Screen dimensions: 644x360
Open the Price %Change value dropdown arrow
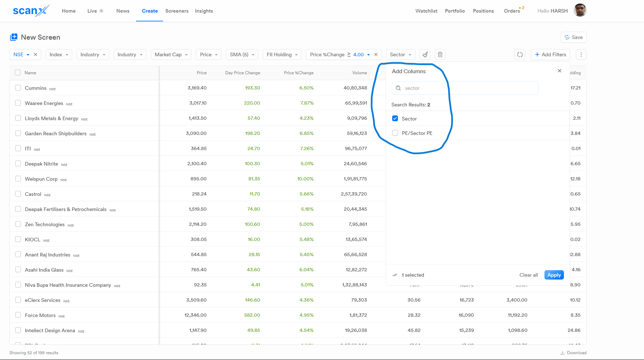[368, 55]
